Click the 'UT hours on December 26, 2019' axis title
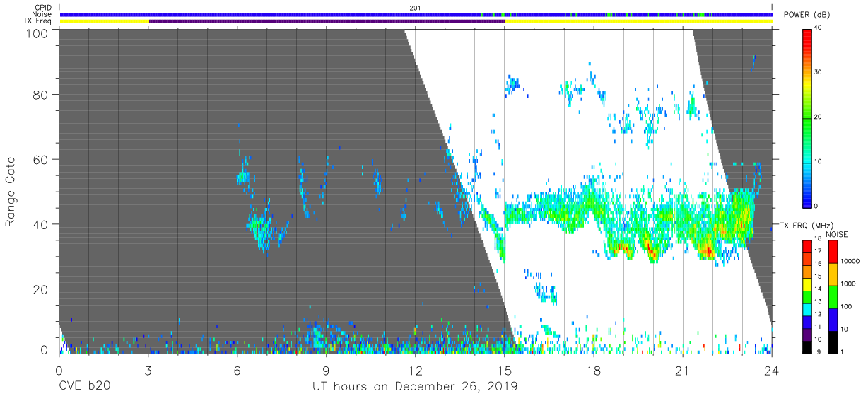The width and height of the screenshot is (868, 401). point(415,387)
